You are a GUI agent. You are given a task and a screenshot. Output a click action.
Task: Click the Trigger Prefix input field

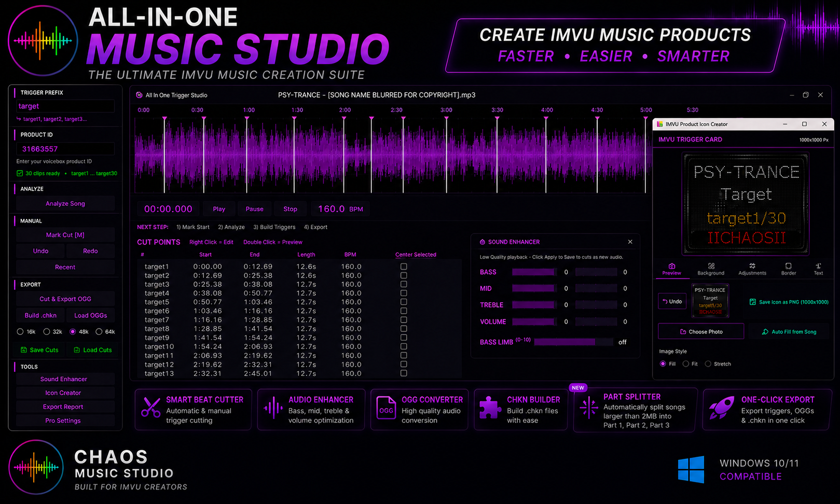[65, 106]
